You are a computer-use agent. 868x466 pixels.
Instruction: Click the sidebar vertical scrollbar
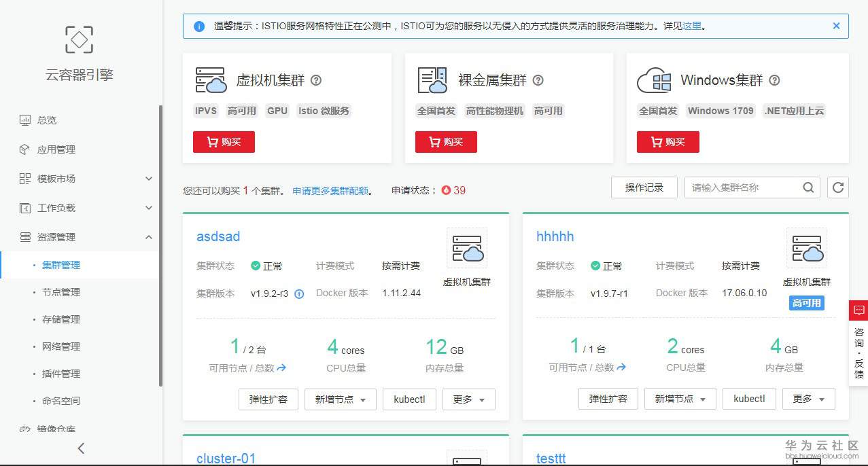click(160, 246)
